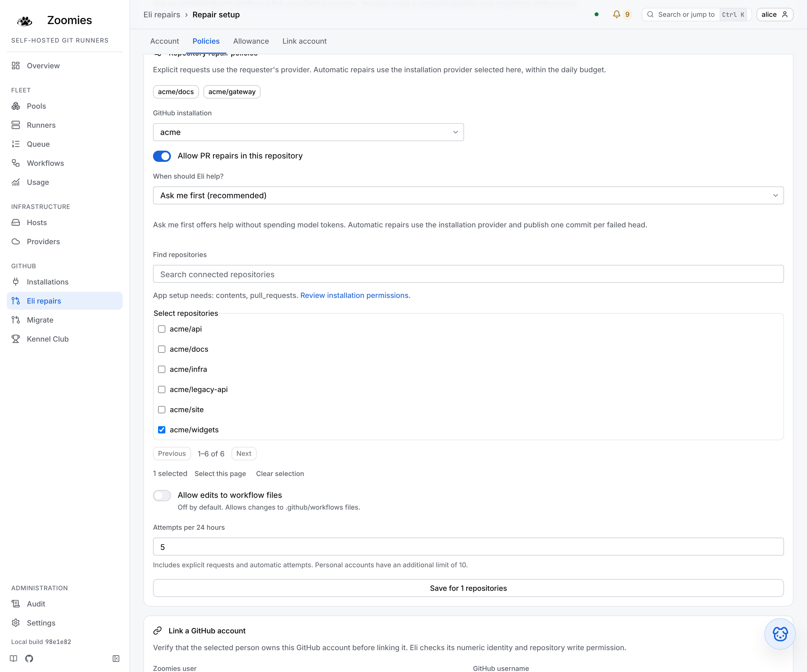This screenshot has width=807, height=672.
Task: Open GitHub Installations page
Action: coord(64,282)
